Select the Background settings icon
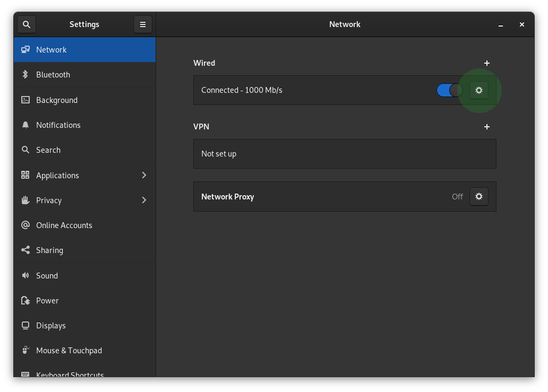This screenshot has height=392, width=548. pyautogui.click(x=25, y=100)
